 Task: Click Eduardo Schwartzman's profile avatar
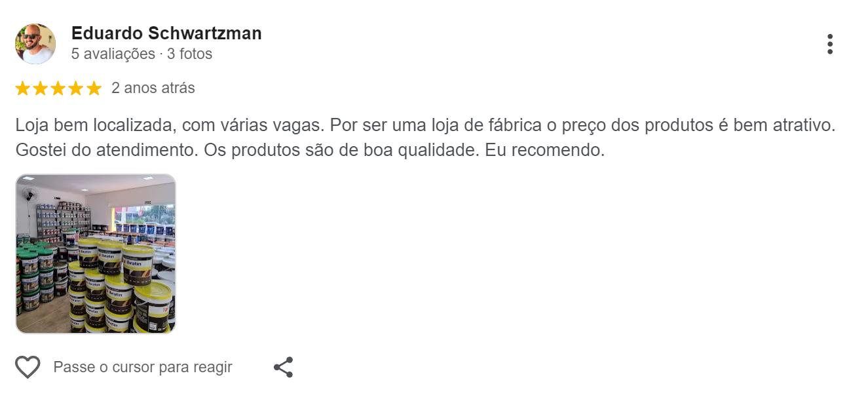(35, 44)
